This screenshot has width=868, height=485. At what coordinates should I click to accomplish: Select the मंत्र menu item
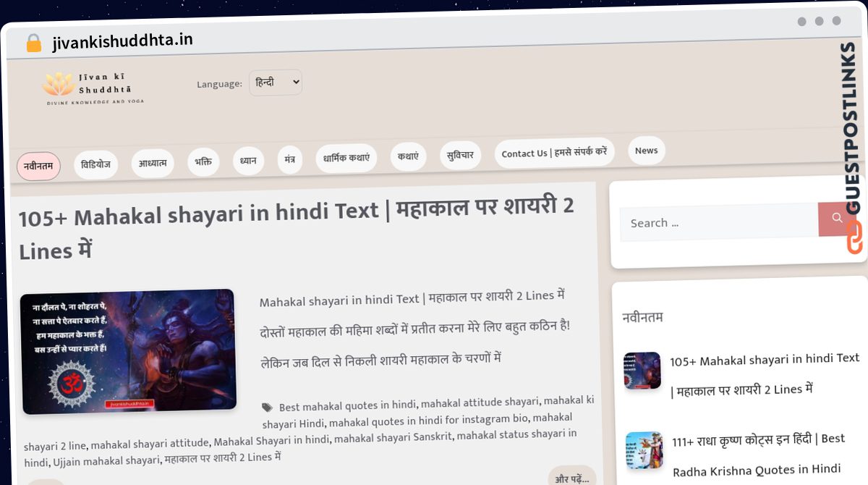click(289, 159)
